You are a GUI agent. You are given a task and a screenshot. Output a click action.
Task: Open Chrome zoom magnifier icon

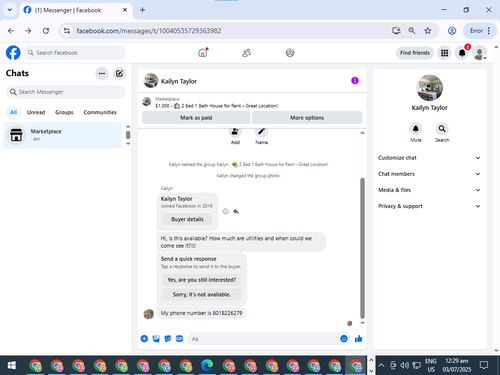412,31
